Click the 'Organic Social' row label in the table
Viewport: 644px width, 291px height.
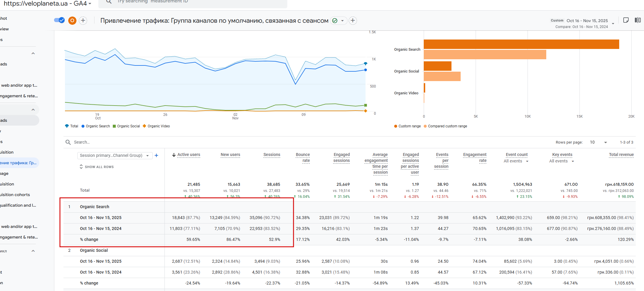coord(94,250)
